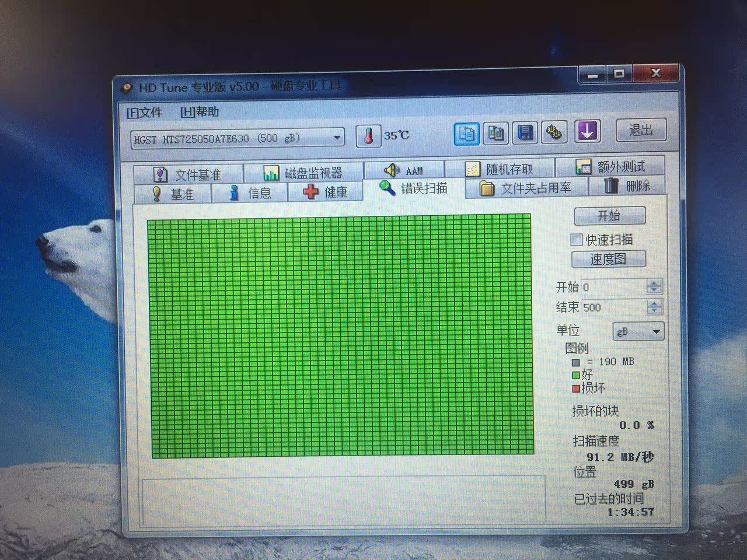747x560 pixels.
Task: Click the 开始 value stepper arrows
Action: click(654, 286)
